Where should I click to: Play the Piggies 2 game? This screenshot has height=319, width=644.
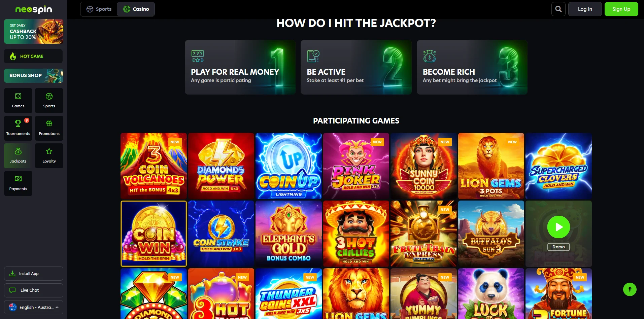click(x=558, y=227)
